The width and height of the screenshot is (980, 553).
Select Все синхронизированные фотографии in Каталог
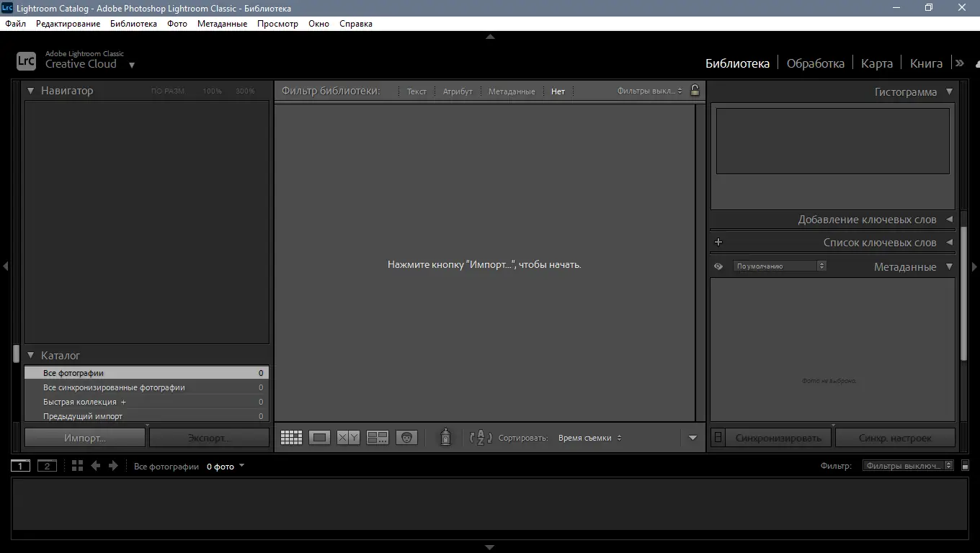point(147,387)
